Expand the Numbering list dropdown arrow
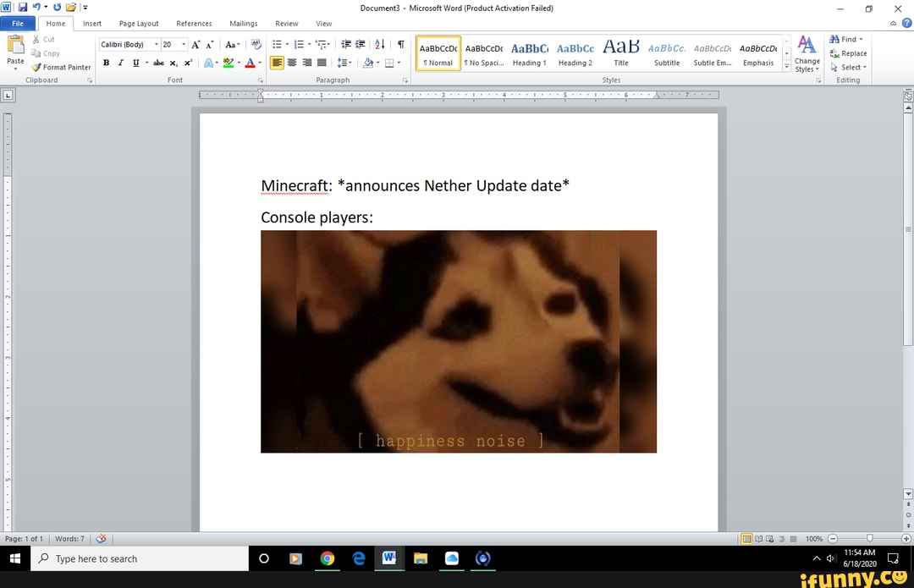 pos(309,44)
